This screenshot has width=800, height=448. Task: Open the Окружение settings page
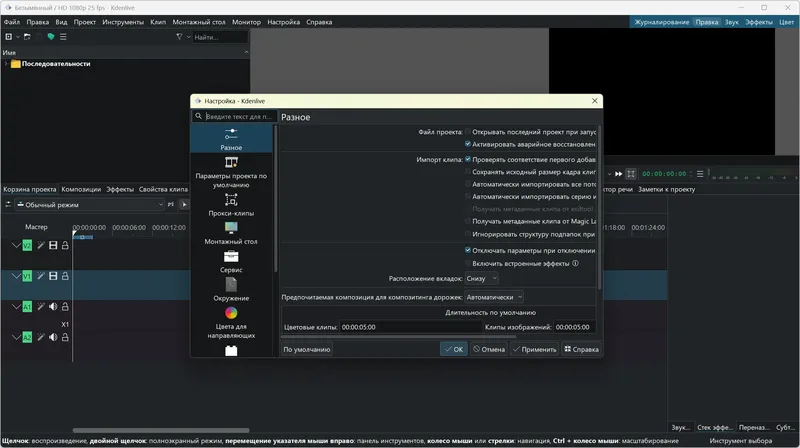click(x=231, y=289)
